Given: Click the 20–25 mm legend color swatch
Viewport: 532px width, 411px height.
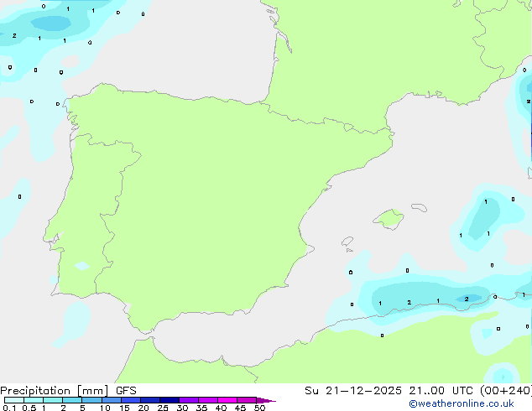Looking at the screenshot, I should click(x=150, y=400).
